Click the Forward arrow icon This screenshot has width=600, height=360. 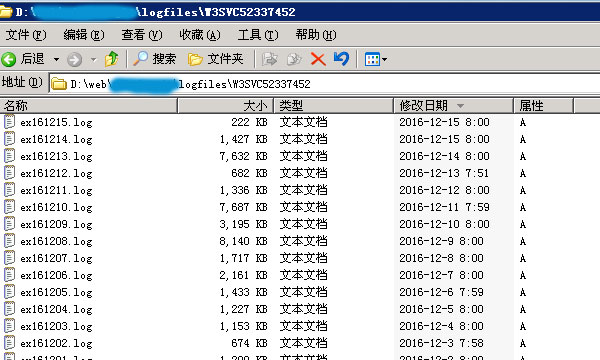[74, 59]
